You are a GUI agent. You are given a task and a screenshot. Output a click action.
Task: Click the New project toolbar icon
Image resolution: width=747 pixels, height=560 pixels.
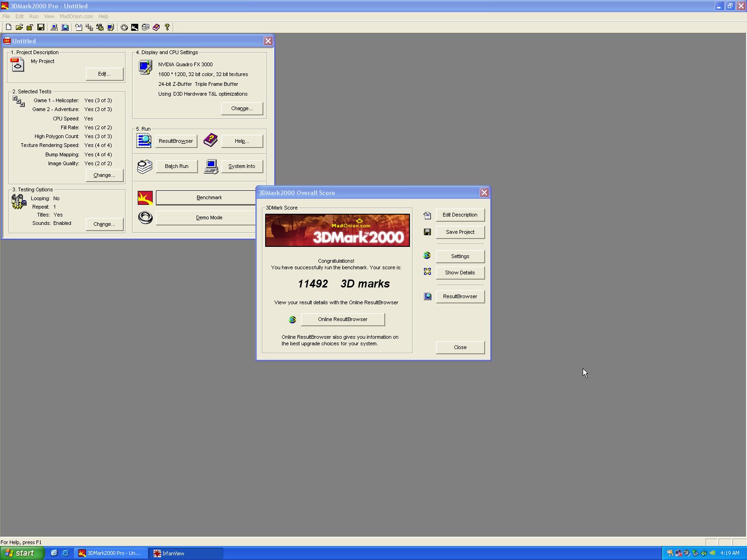coord(8,28)
